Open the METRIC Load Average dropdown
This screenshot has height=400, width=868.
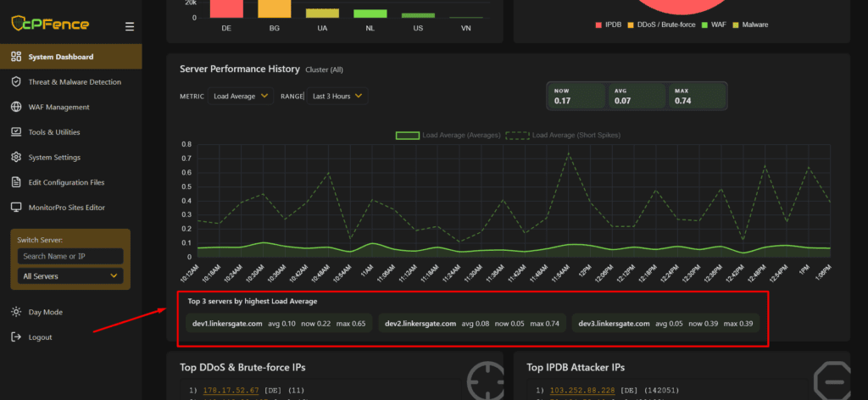pyautogui.click(x=241, y=97)
